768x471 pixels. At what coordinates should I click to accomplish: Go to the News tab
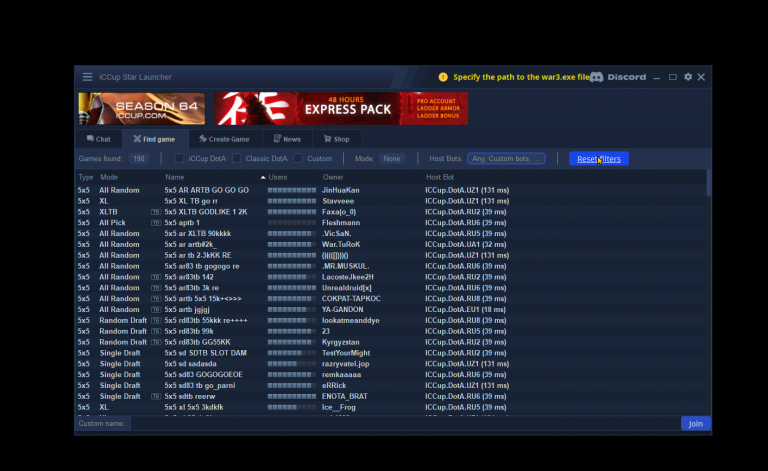287,139
